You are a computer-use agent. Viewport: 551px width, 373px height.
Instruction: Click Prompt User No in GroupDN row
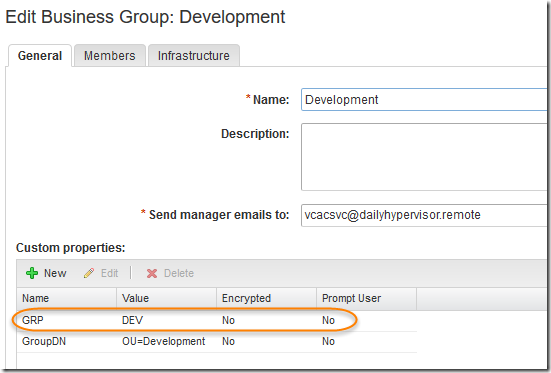click(329, 341)
